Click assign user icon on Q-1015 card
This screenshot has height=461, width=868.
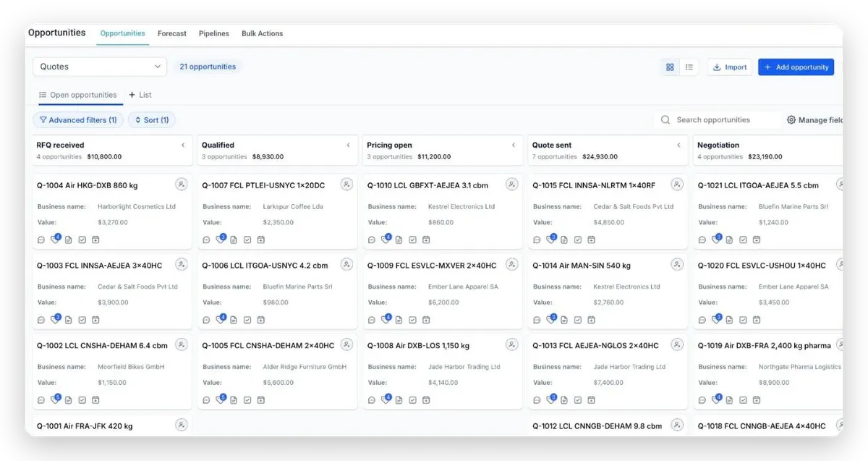click(x=677, y=185)
